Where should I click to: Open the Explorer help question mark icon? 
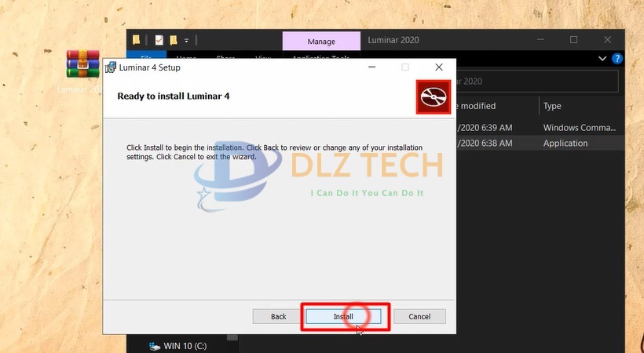617,59
